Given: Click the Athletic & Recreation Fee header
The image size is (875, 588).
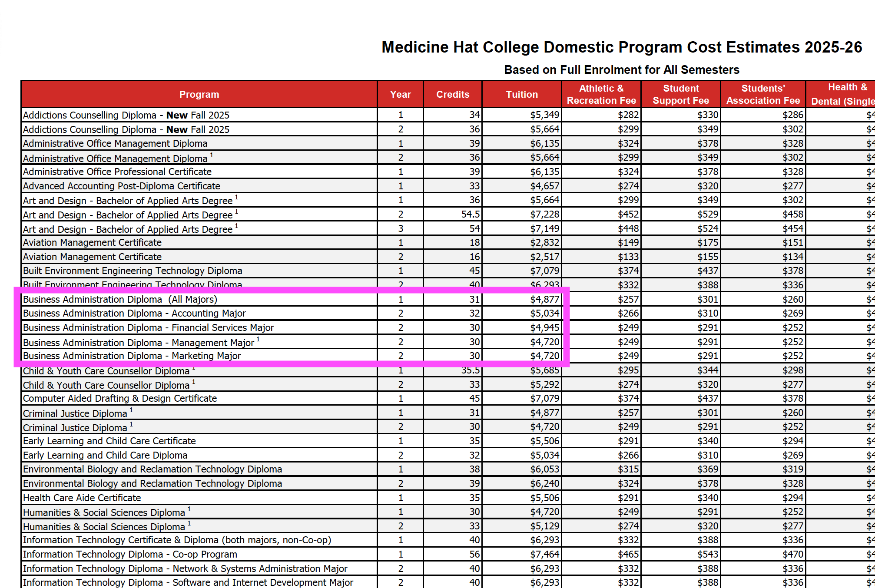Looking at the screenshot, I should 601,94.
